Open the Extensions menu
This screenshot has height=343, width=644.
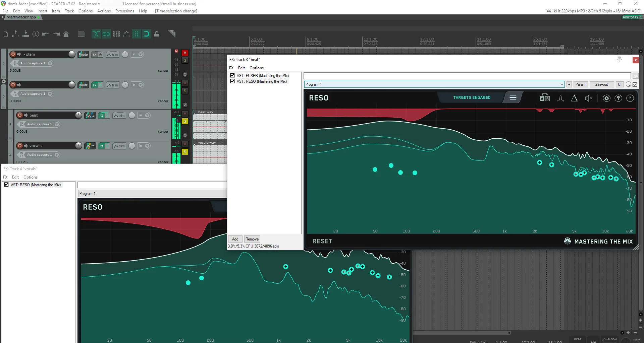point(124,11)
